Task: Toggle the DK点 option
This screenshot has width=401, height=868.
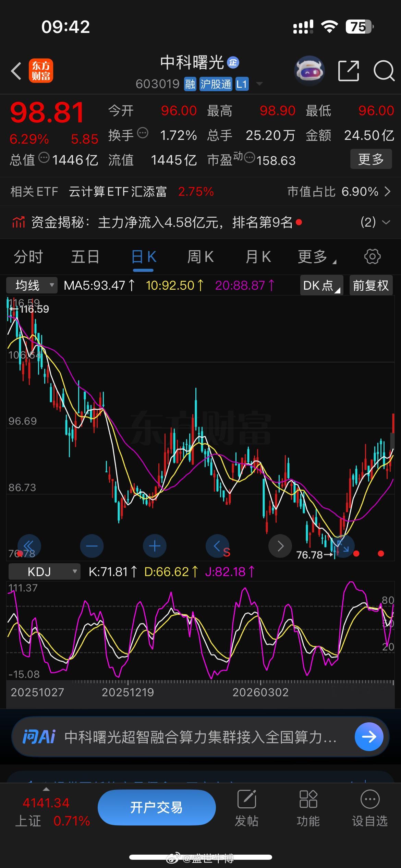Action: pos(321,285)
